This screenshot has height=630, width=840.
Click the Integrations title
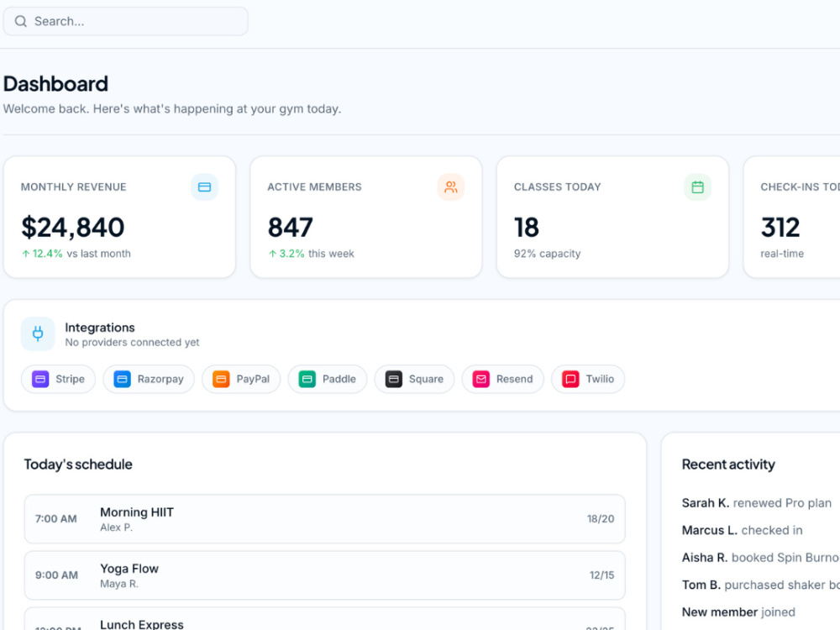tap(100, 328)
